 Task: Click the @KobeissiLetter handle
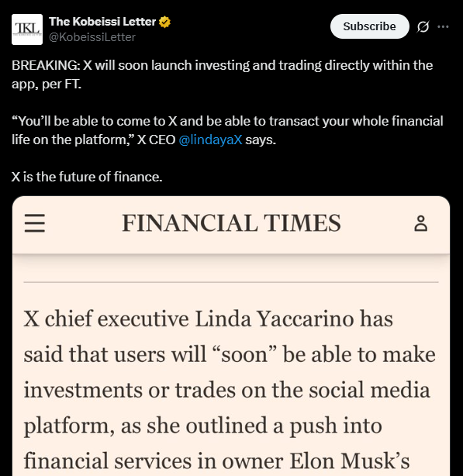(x=92, y=37)
